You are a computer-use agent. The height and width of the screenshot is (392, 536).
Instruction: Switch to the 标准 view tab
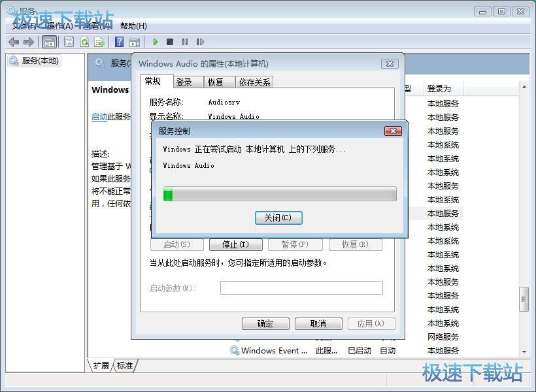(125, 366)
